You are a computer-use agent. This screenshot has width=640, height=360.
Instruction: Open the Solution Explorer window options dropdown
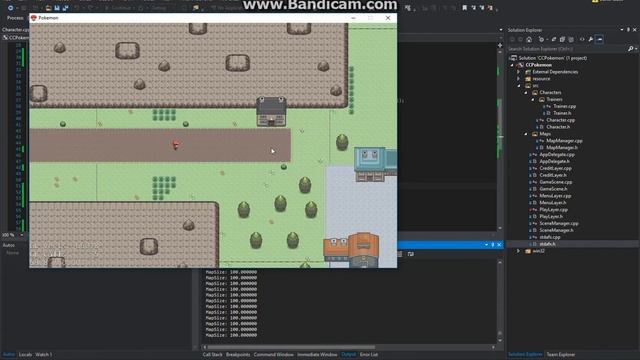click(622, 30)
